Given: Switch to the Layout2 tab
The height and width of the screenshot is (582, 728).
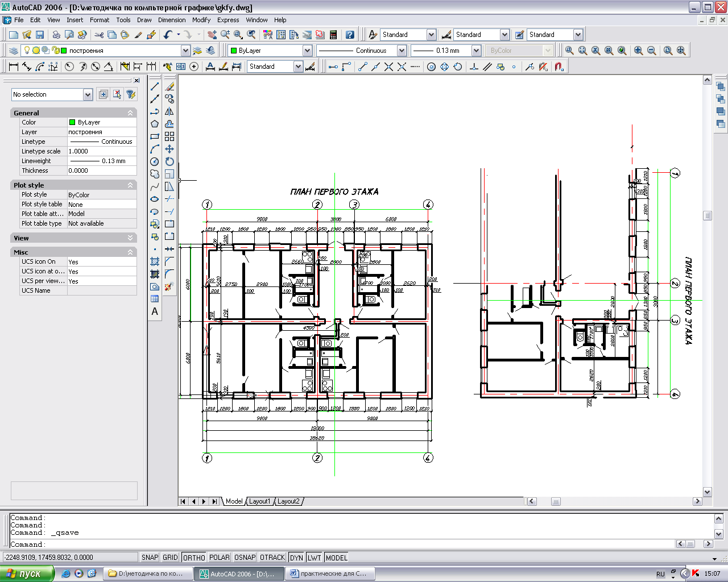Looking at the screenshot, I should (288, 501).
